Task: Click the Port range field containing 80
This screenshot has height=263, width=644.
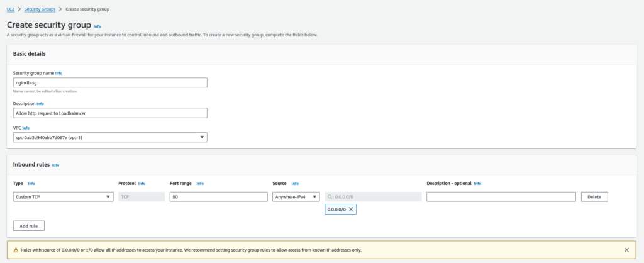Action: 218,197
